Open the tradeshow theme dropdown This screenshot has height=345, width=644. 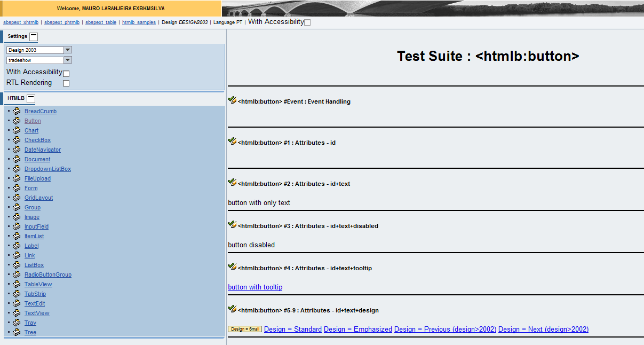[68, 60]
